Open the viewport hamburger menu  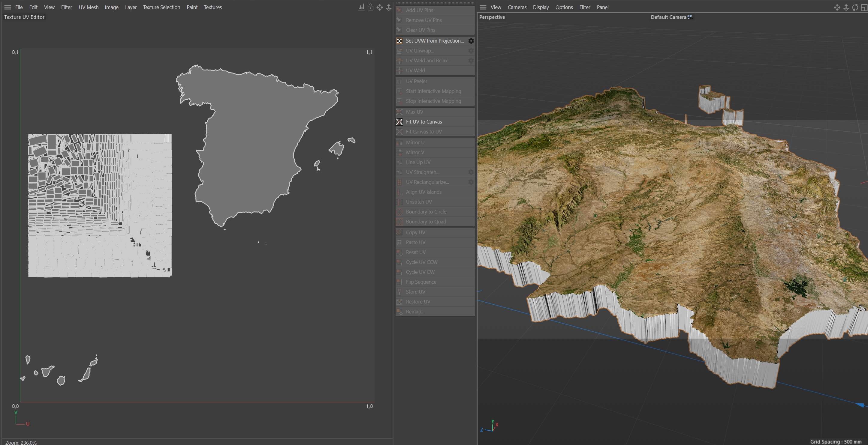coord(483,7)
